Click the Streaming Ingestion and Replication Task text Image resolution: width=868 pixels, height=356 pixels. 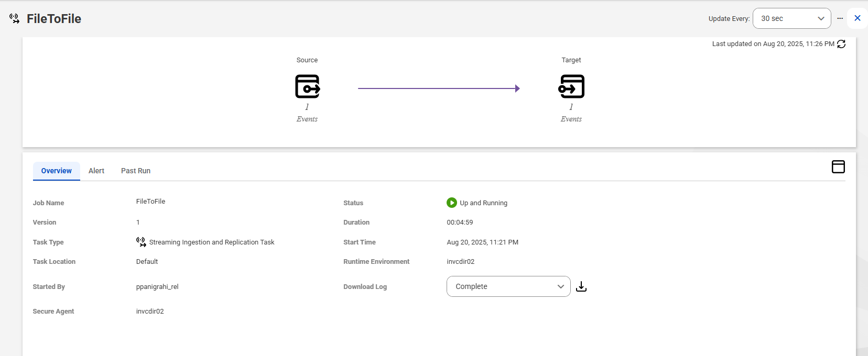(x=212, y=242)
